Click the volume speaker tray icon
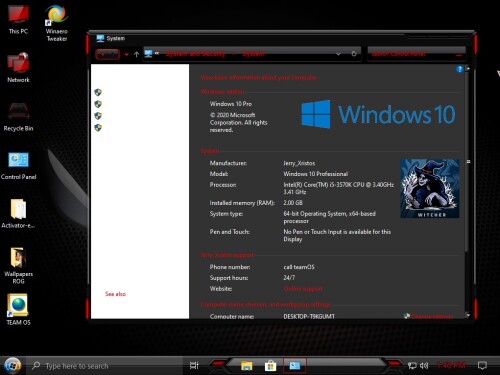 [424, 366]
